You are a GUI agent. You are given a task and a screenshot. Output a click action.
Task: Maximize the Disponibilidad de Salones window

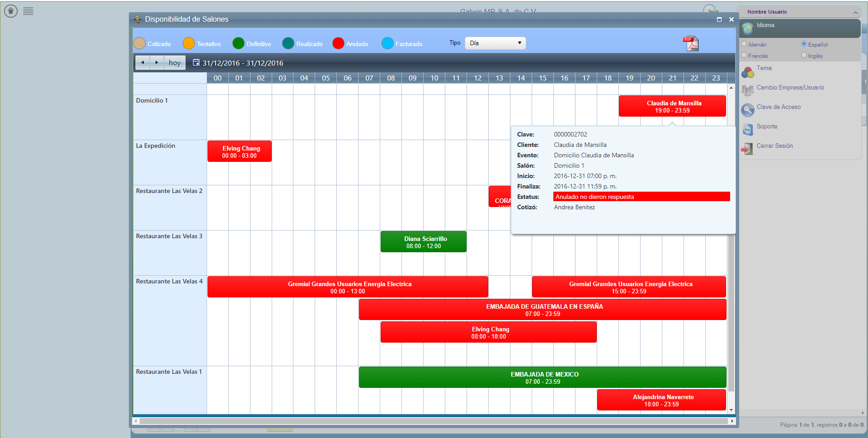coord(719,19)
